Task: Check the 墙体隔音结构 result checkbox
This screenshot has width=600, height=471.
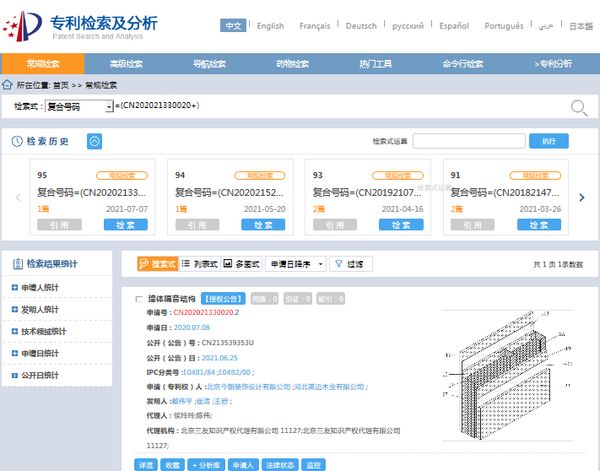Action: pos(139,299)
